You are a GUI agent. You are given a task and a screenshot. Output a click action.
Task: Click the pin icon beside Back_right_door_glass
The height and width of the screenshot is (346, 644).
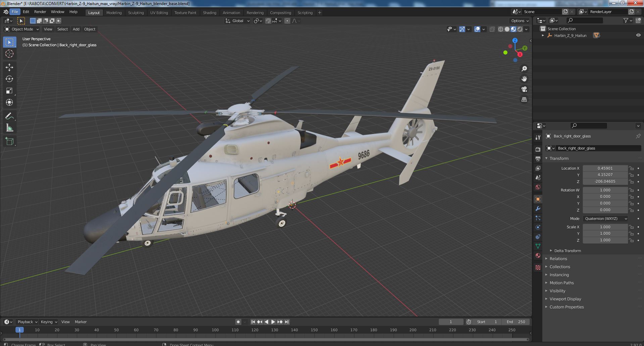tap(638, 136)
